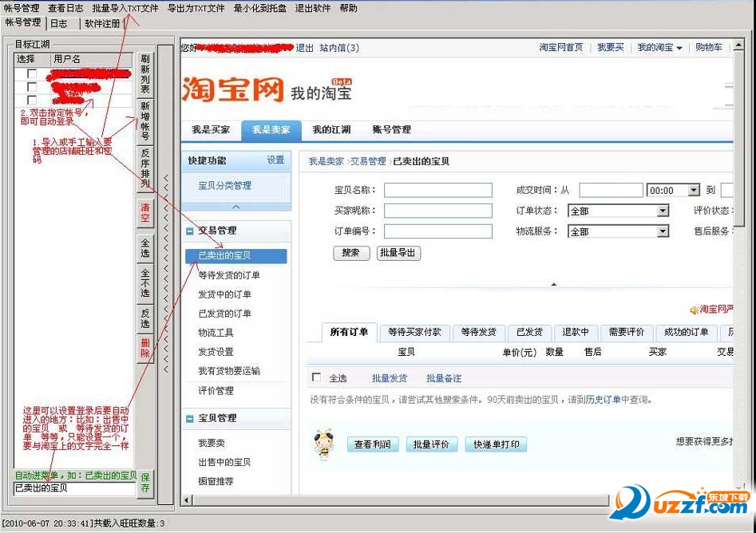Click the 买家昵称 input field
Image resolution: width=756 pixels, height=533 pixels.
coord(437,211)
